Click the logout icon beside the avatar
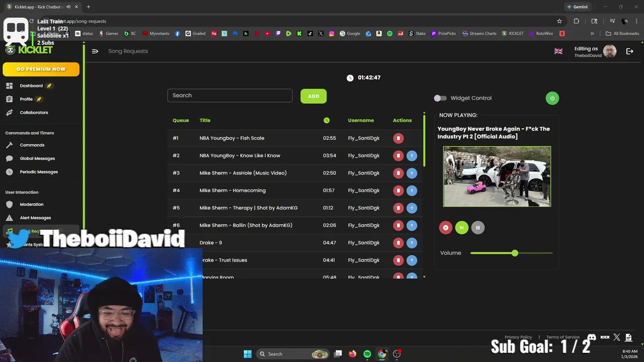644x362 pixels. [629, 51]
